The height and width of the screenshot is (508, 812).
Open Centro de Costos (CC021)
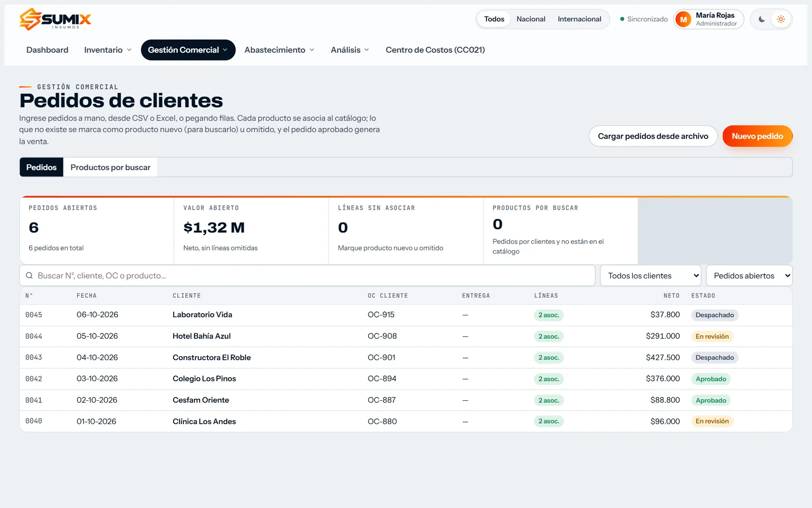(x=435, y=50)
